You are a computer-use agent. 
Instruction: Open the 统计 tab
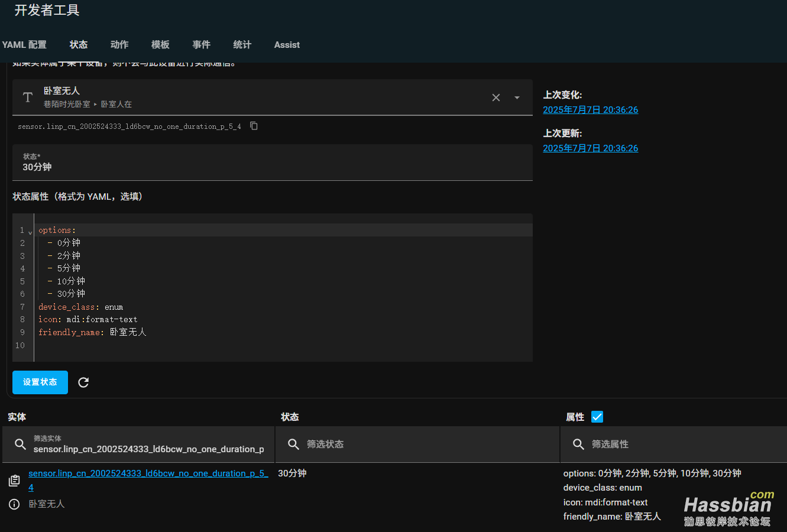(x=242, y=45)
